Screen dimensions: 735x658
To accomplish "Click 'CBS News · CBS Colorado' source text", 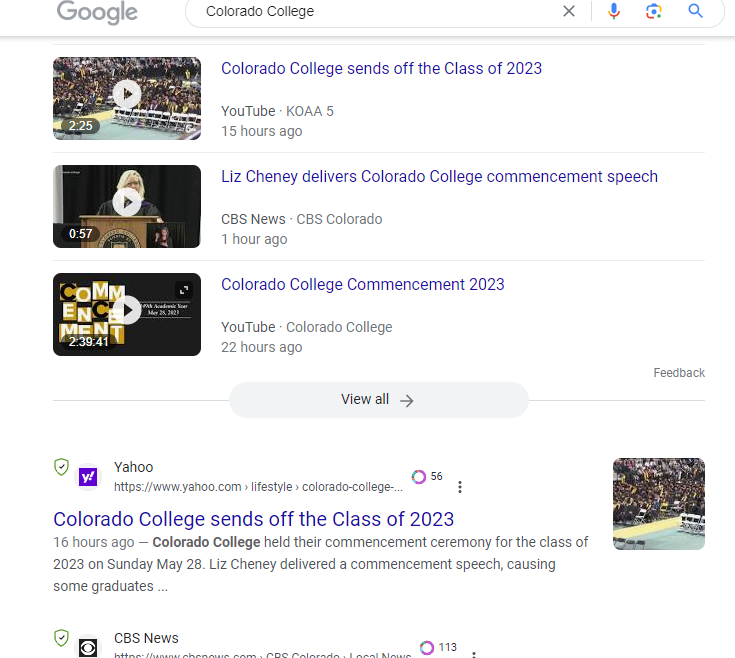I will 302,219.
